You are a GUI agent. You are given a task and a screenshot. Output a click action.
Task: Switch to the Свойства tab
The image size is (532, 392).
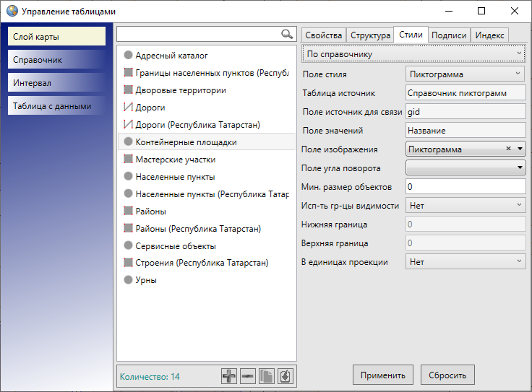tap(323, 35)
